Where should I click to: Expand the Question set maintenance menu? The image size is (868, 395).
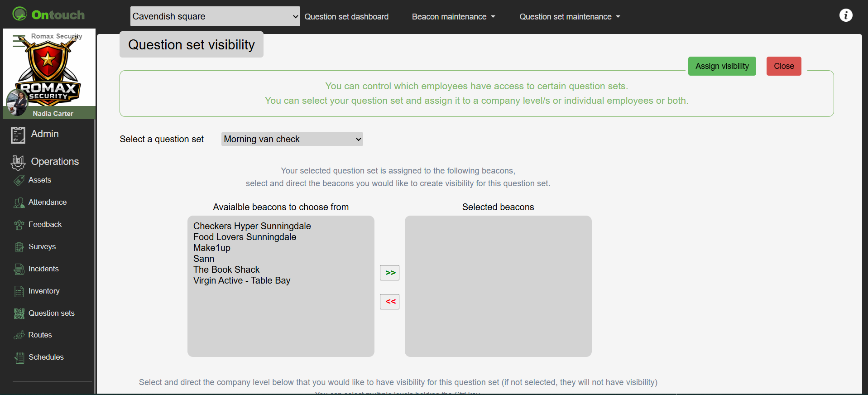click(x=569, y=17)
